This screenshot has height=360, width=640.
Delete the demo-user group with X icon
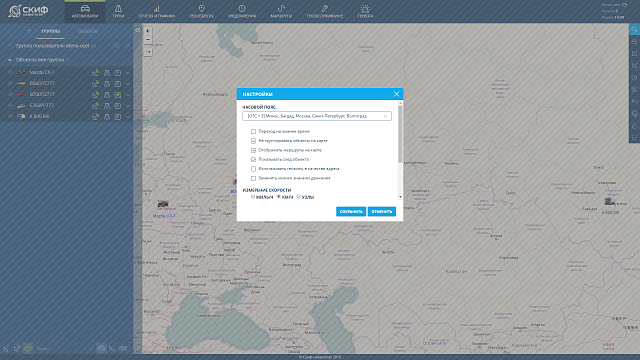pyautogui.click(x=127, y=46)
